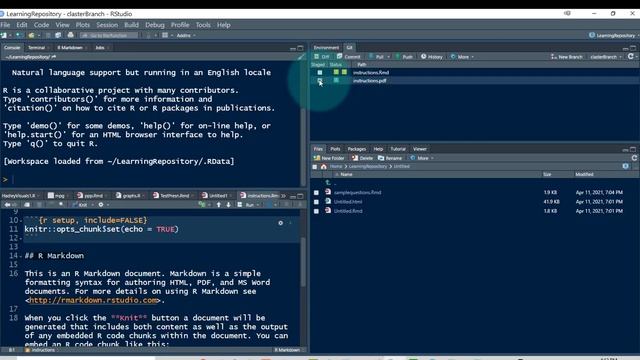Click the Save All icon in main toolbar
The width and height of the screenshot is (640, 360).
(58, 36)
